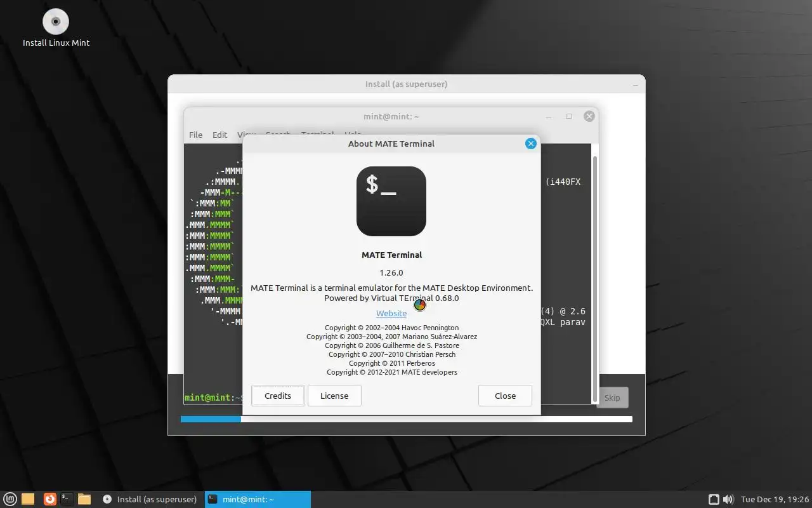812x508 pixels.
Task: Click the MATE developers copyright line
Action: tap(391, 372)
